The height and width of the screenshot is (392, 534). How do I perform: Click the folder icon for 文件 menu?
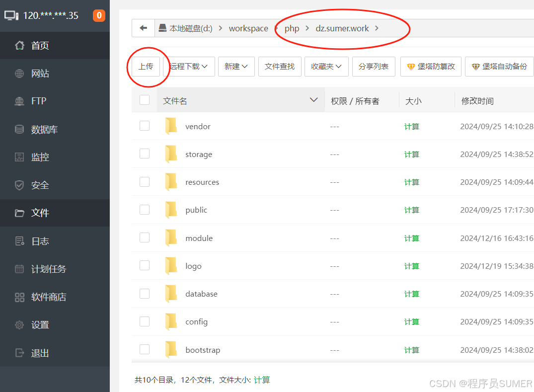point(19,213)
